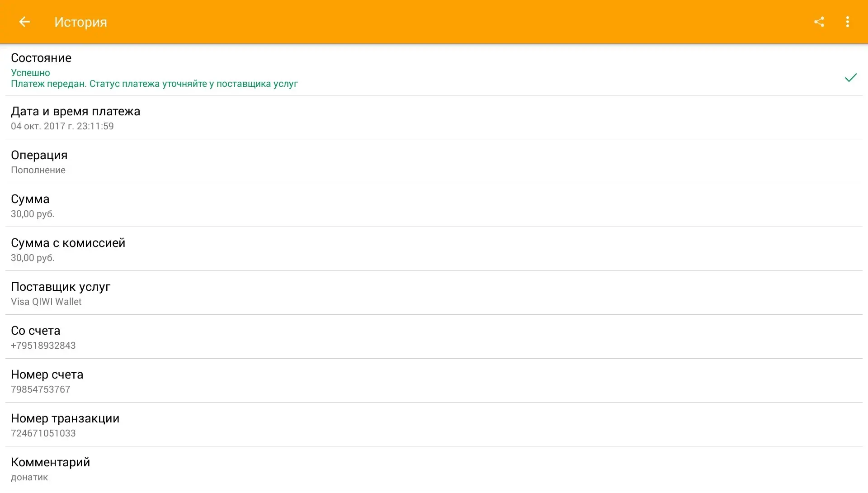Tap the green success checkmark
This screenshot has width=868, height=493.
850,78
